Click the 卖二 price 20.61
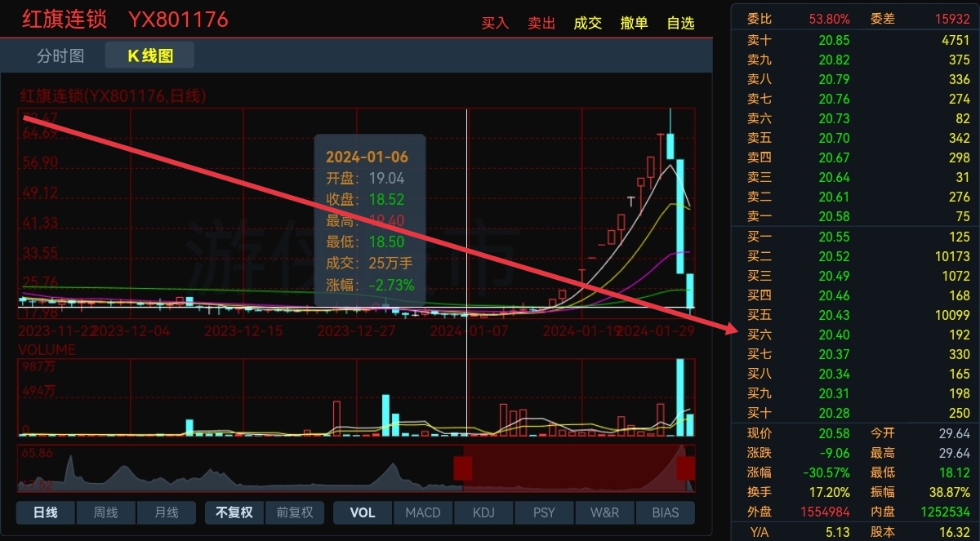The width and height of the screenshot is (980, 541). tap(834, 197)
